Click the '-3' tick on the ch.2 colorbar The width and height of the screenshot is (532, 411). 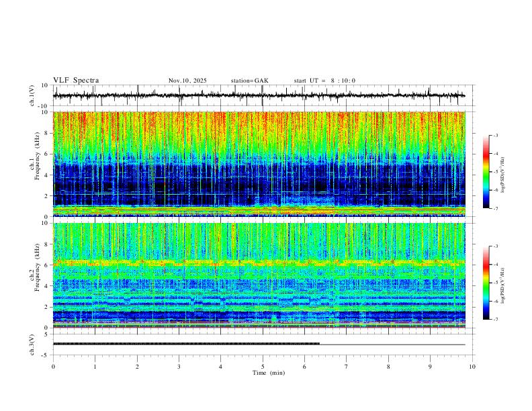(x=496, y=246)
